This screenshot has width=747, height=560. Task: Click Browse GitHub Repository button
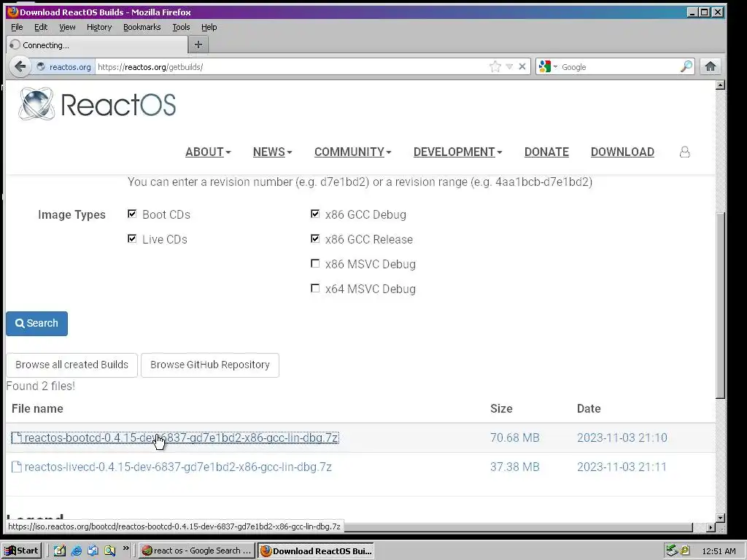210,365
